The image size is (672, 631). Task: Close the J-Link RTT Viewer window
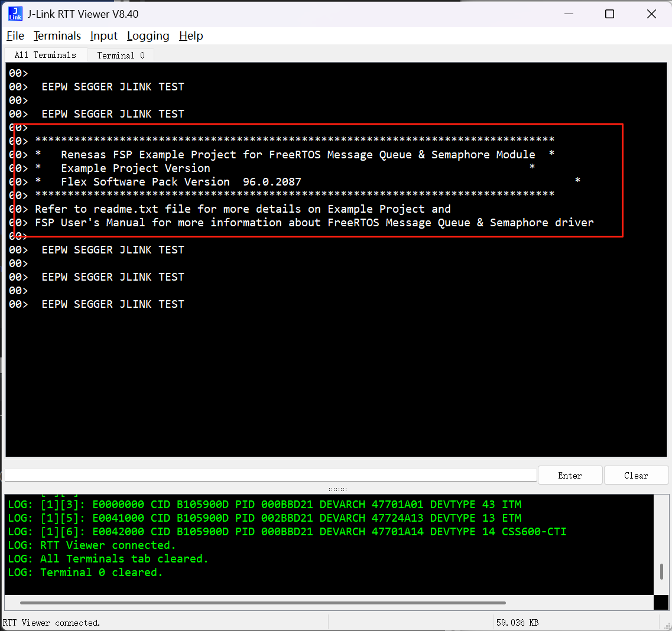point(651,14)
